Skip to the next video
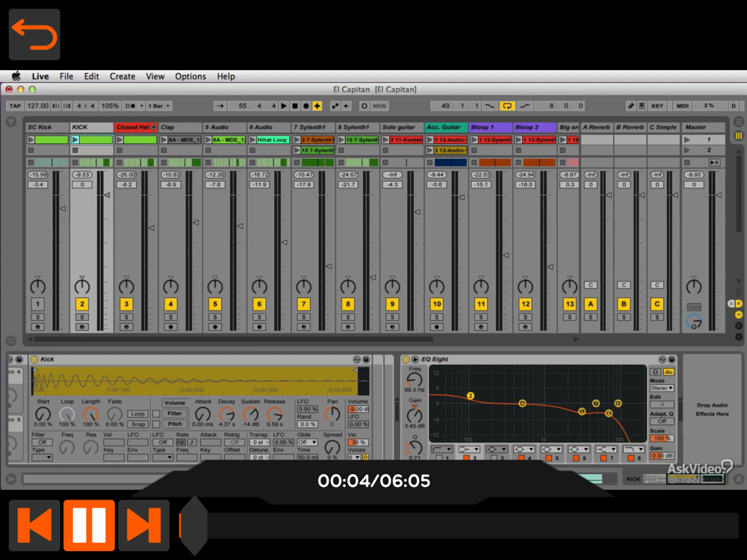 [144, 525]
